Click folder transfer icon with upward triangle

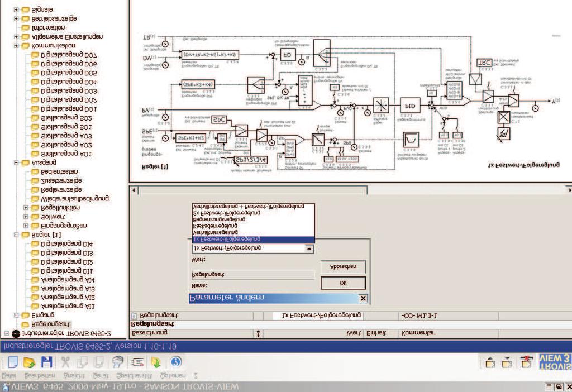[x=490, y=362]
